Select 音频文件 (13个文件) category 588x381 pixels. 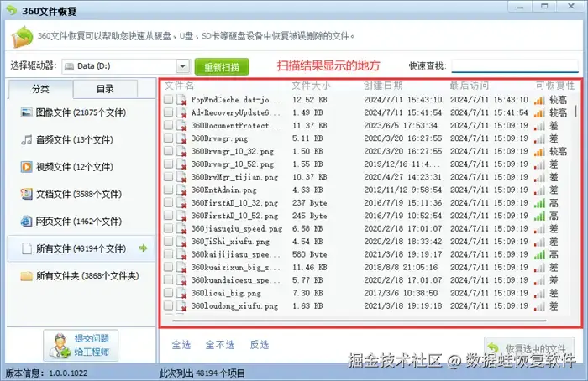click(x=81, y=140)
